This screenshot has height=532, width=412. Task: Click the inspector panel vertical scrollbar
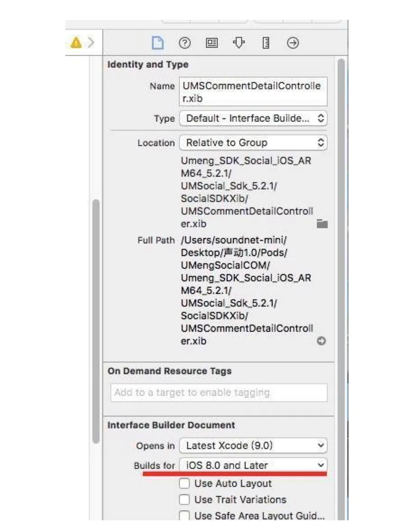(341, 289)
